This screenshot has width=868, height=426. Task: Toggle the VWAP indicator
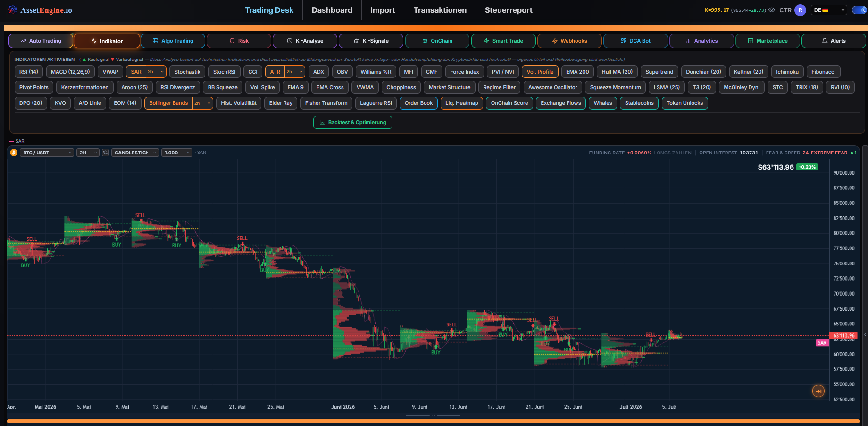tap(110, 72)
